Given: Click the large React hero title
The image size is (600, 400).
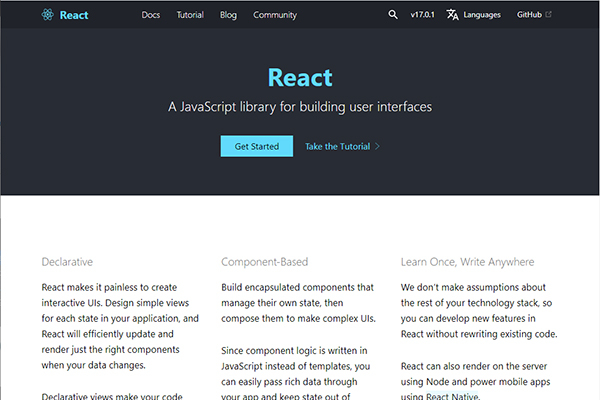Looking at the screenshot, I should pos(300,78).
